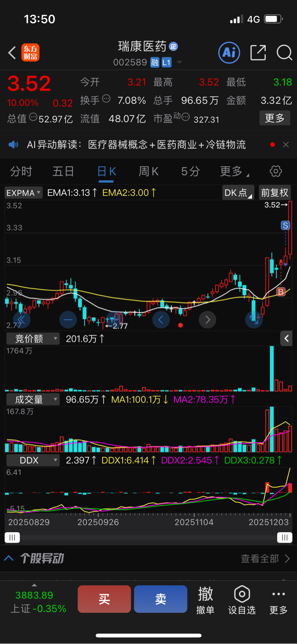Tap the 融 margin badge
297x644 pixels.
155,62
